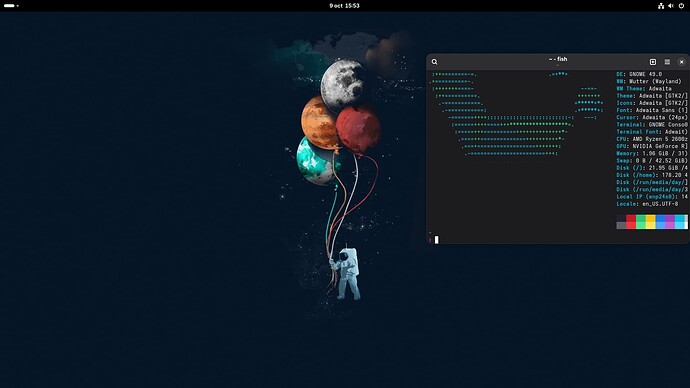Click the fish shell prompt input line
Screen dimensions: 690x388
coord(557,240)
